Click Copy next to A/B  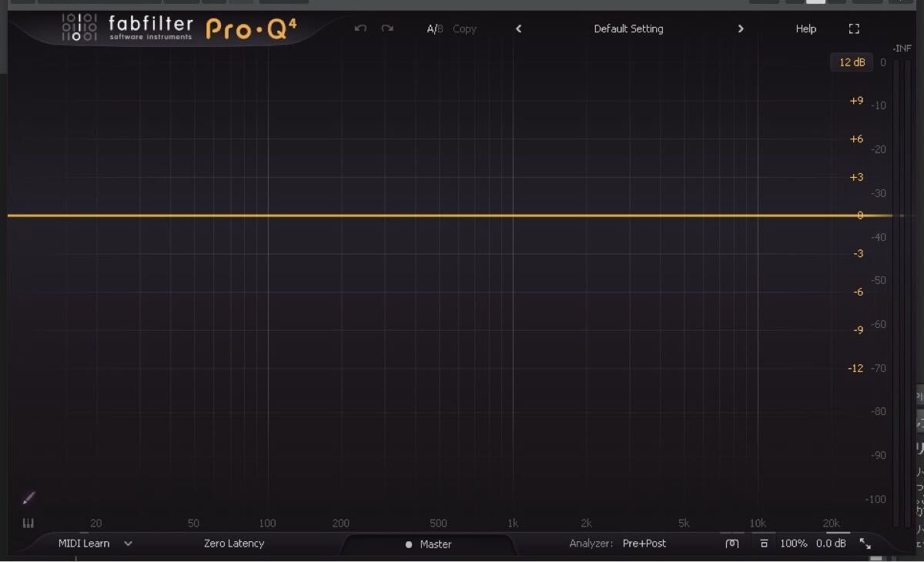[x=464, y=28]
